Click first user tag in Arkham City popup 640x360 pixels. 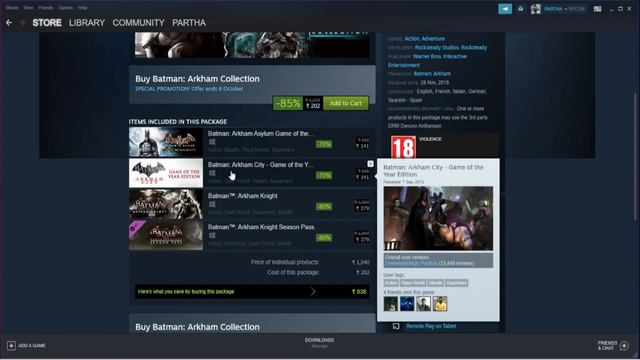tap(391, 283)
